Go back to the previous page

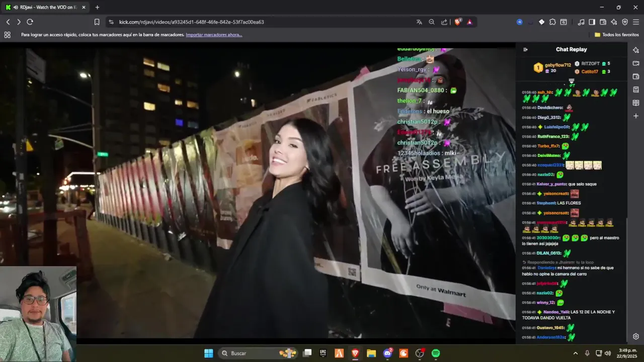coord(8,22)
